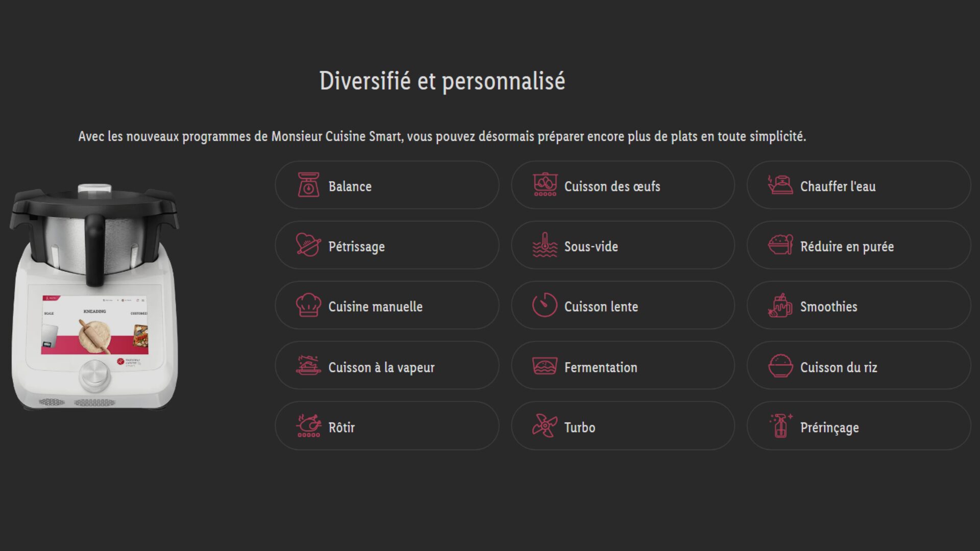Click the Rôtir roast chicken icon
The height and width of the screenshot is (551, 980).
pyautogui.click(x=308, y=426)
